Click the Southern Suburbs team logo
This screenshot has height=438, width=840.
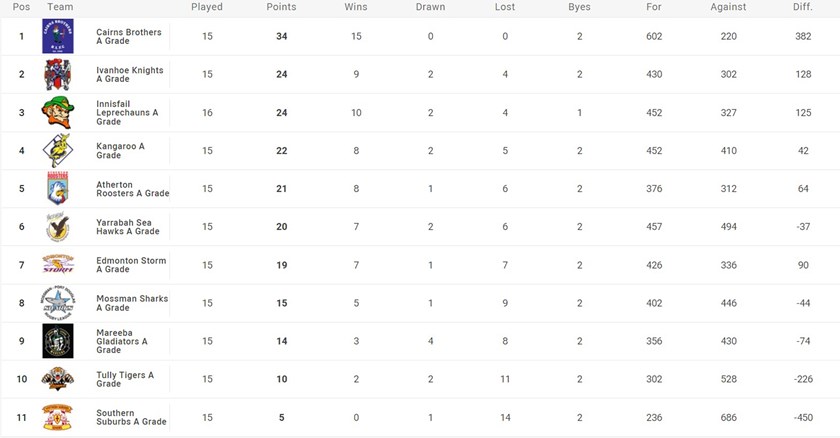[x=57, y=417]
